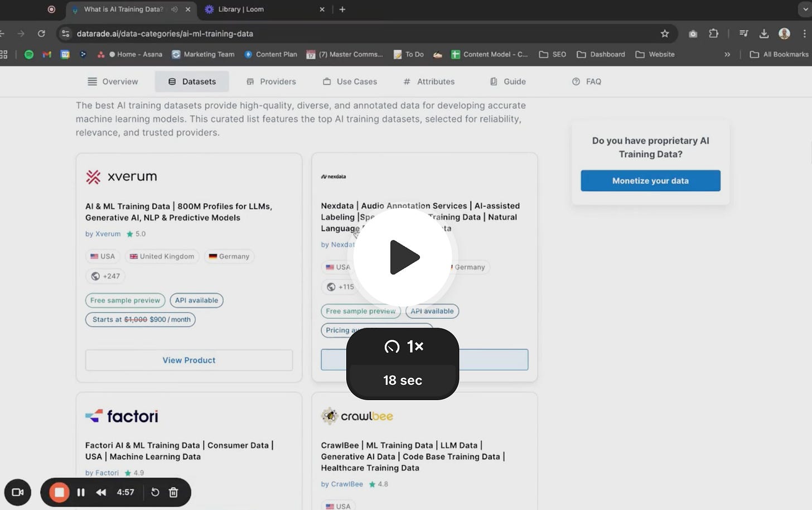Open the Content Model bookmark
The image size is (812, 510).
[489, 54]
